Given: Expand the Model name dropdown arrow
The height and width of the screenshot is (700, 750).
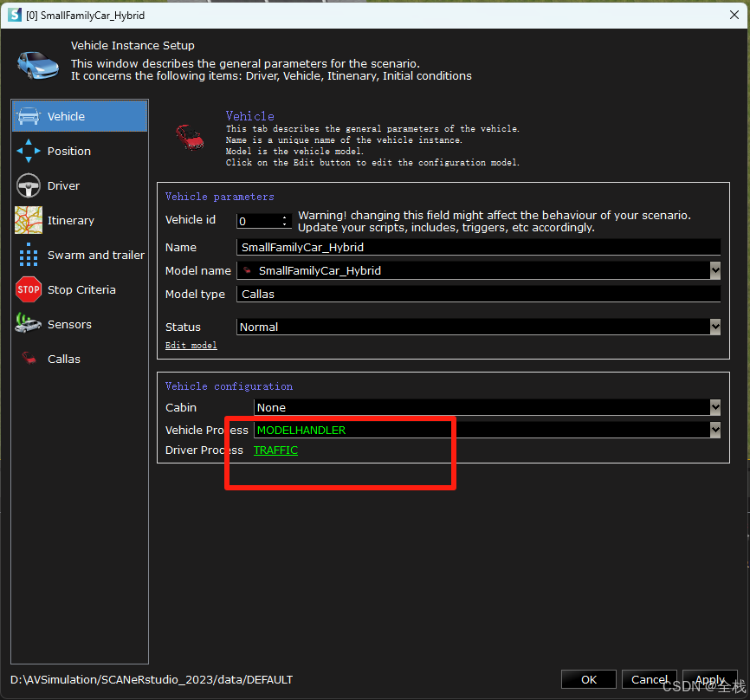Looking at the screenshot, I should (x=715, y=271).
